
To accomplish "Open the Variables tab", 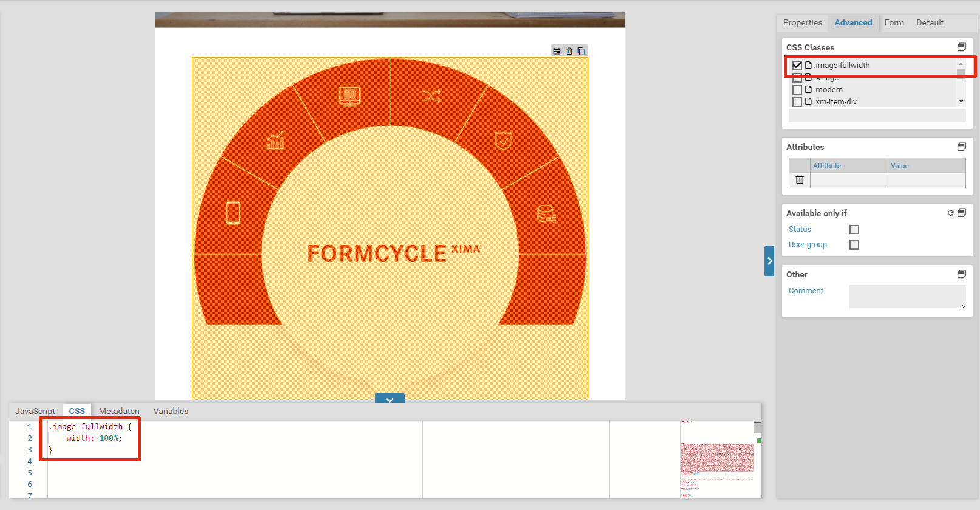I will tap(171, 411).
